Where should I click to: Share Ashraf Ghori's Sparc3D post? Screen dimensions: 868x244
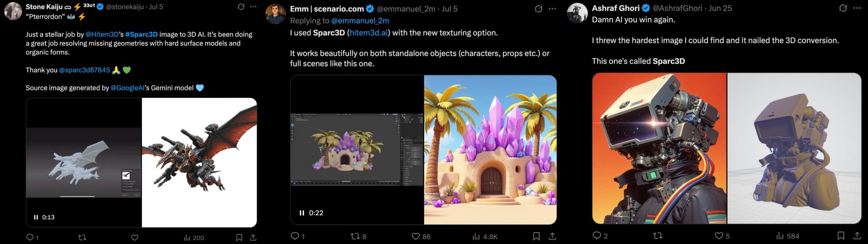pyautogui.click(x=856, y=236)
